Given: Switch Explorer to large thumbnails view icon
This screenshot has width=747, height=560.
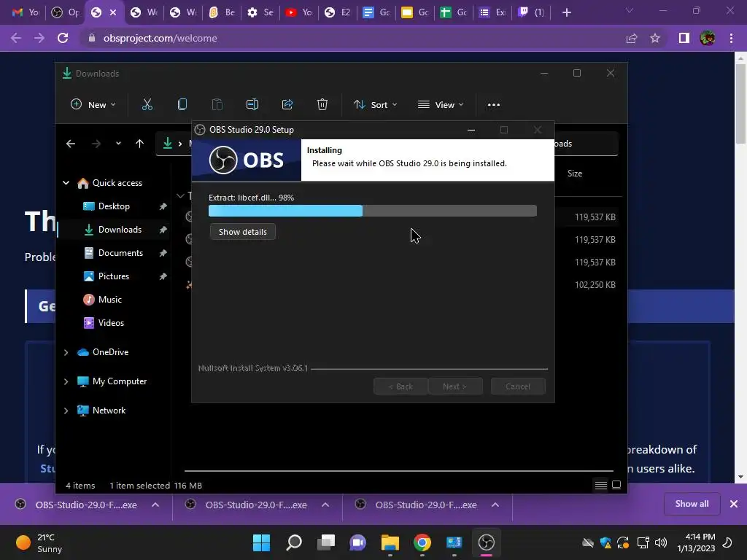Looking at the screenshot, I should [x=616, y=485].
